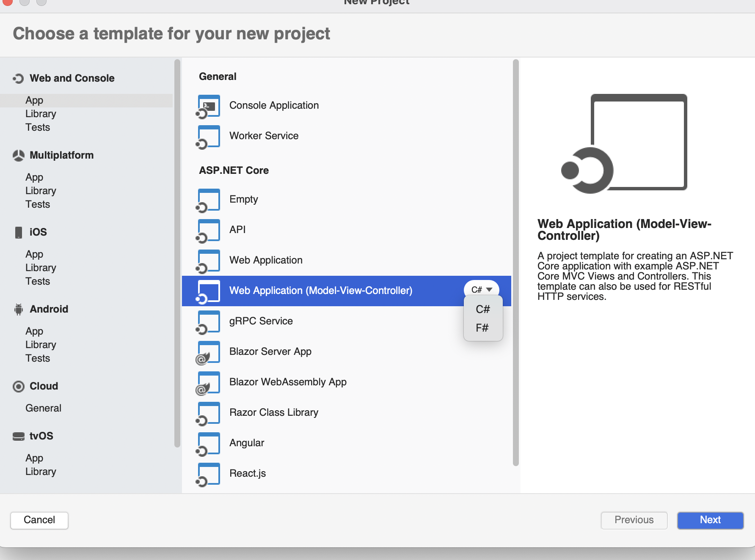Image resolution: width=755 pixels, height=560 pixels.
Task: Open the C# language dropdown
Action: [x=482, y=290]
